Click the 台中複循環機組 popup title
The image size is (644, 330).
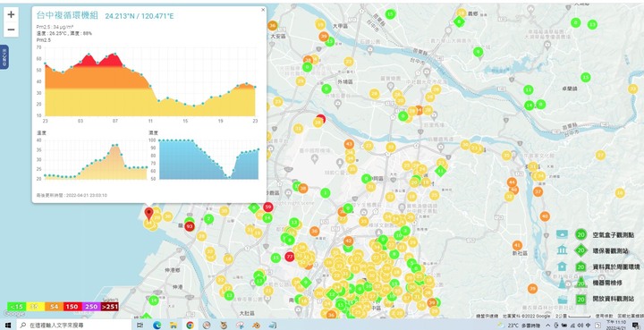pyautogui.click(x=67, y=15)
